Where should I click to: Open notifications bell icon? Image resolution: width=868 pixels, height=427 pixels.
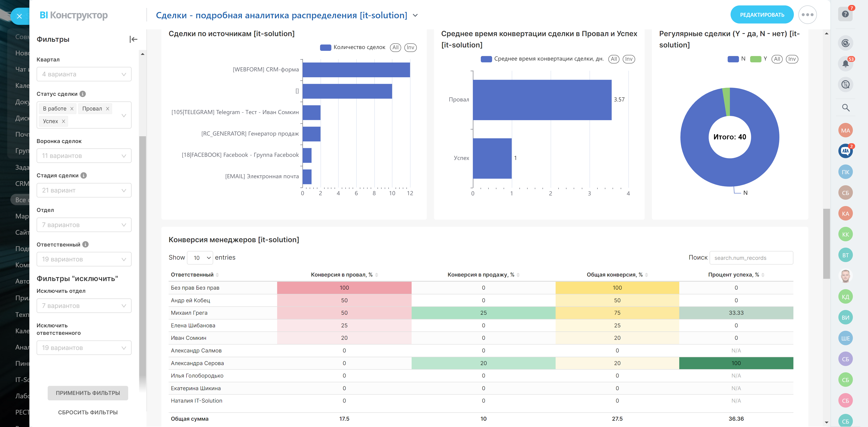click(x=845, y=64)
